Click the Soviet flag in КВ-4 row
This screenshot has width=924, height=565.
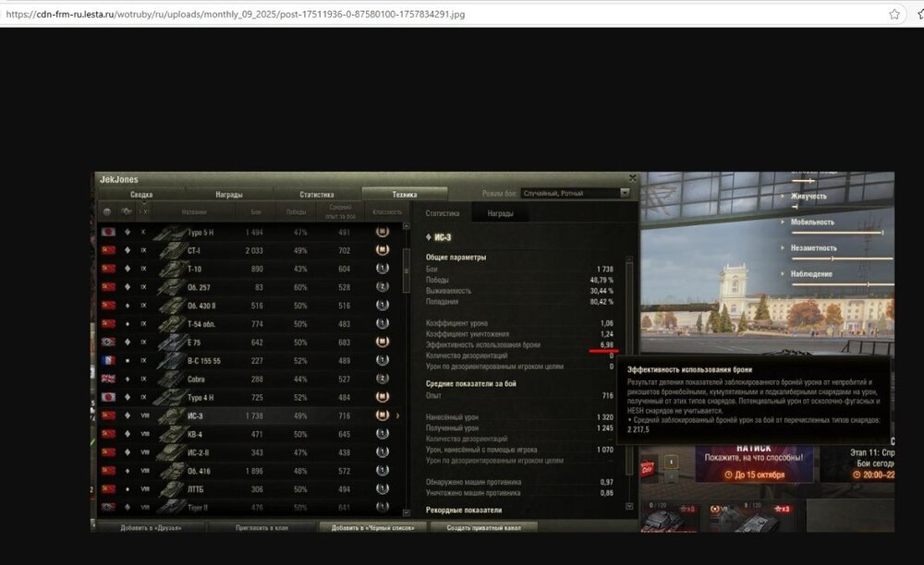tap(108, 434)
